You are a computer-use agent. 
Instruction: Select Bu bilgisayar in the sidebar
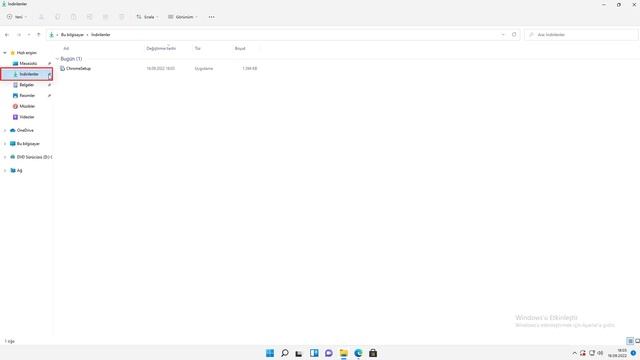click(x=28, y=144)
